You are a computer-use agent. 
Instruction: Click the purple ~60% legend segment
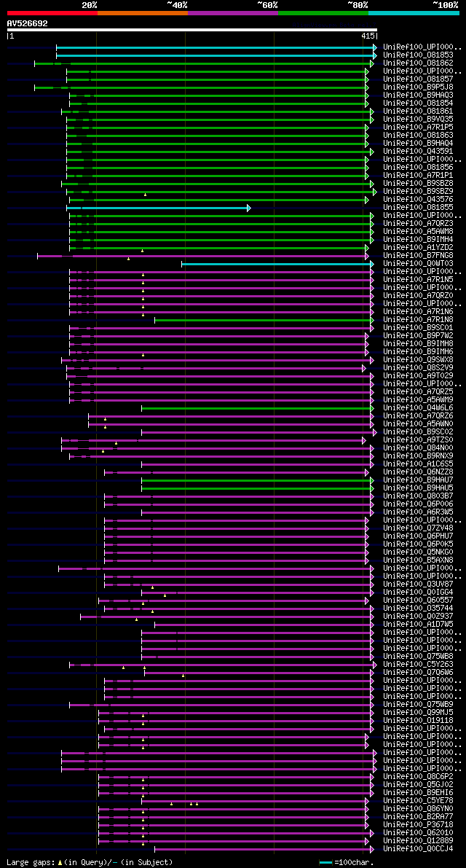point(233,12)
